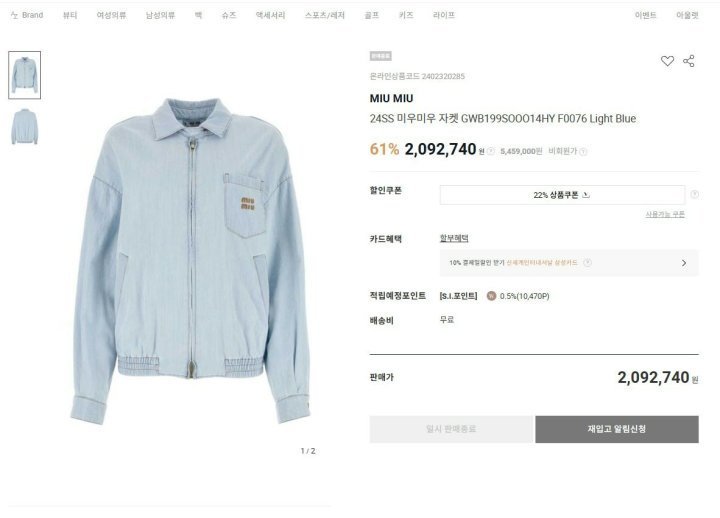
Task: Open the Brand menu
Action: tap(27, 15)
